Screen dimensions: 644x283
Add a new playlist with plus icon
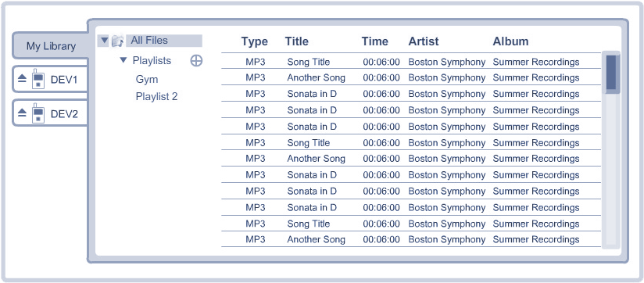(196, 61)
